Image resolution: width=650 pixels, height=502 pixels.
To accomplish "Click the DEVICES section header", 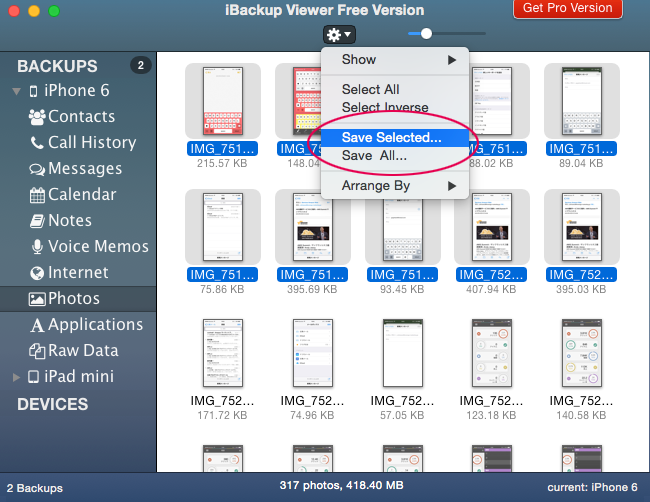I will [53, 404].
